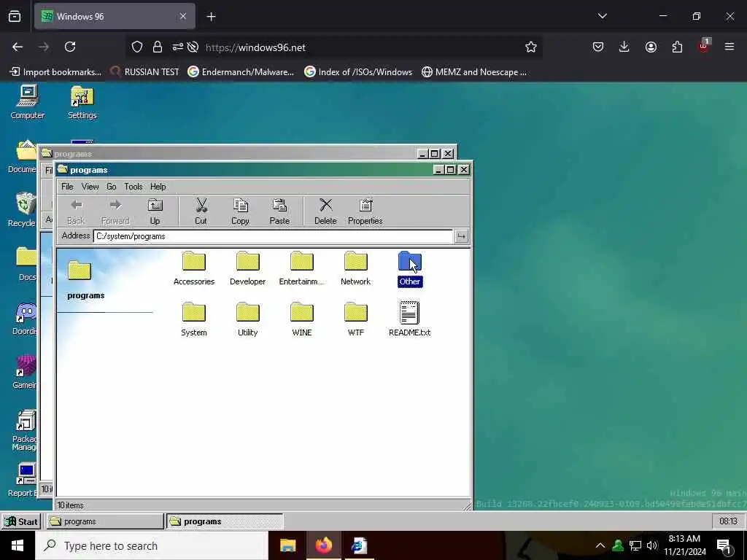The image size is (747, 560).
Task: Bookmark this page with the star
Action: (531, 47)
